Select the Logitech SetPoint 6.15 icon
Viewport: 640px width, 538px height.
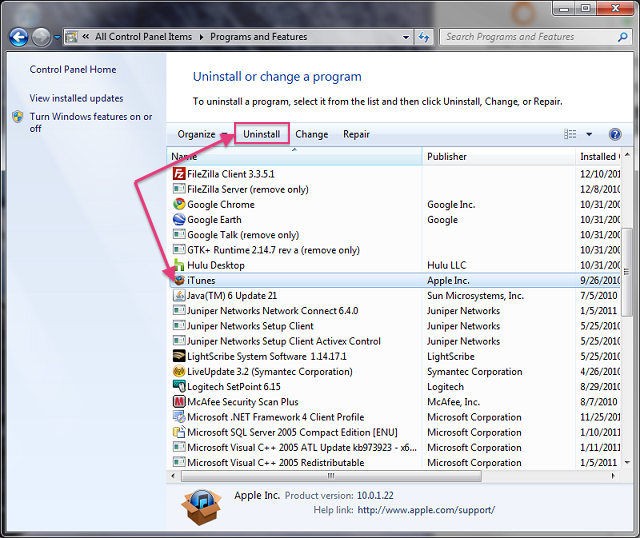(179, 386)
